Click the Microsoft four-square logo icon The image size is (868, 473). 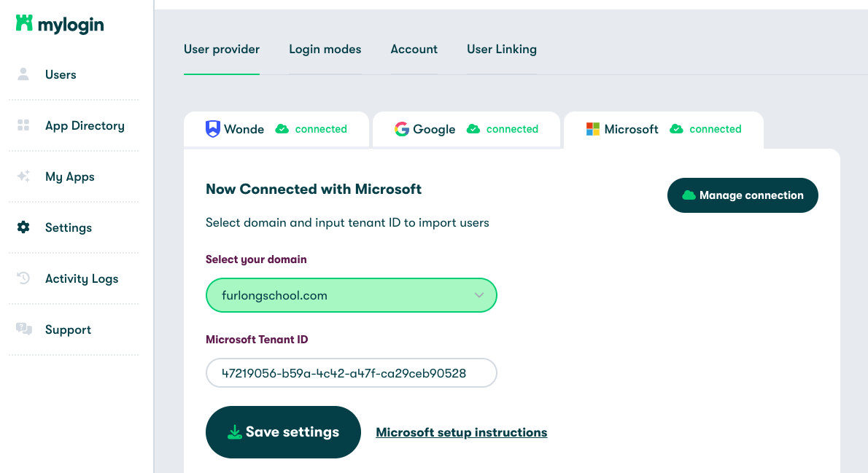[593, 129]
